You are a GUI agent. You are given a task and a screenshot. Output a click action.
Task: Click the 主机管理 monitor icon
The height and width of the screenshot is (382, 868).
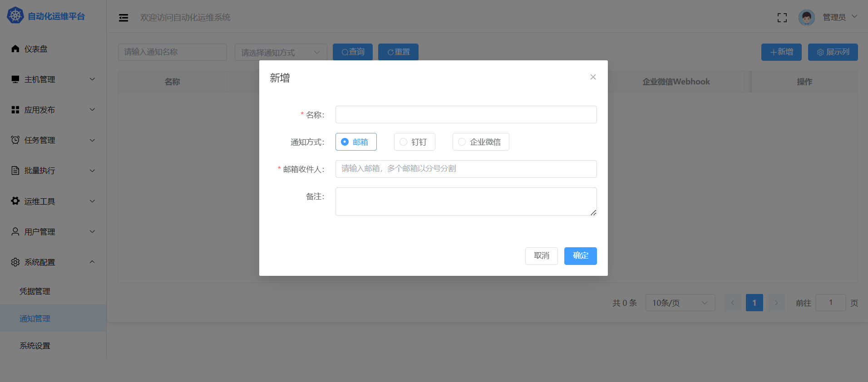[15, 79]
